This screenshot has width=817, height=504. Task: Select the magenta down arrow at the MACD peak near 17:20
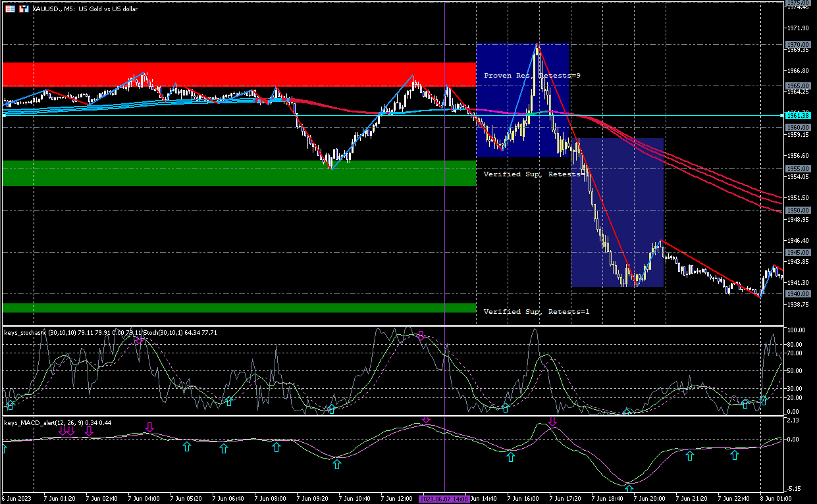[x=553, y=422]
